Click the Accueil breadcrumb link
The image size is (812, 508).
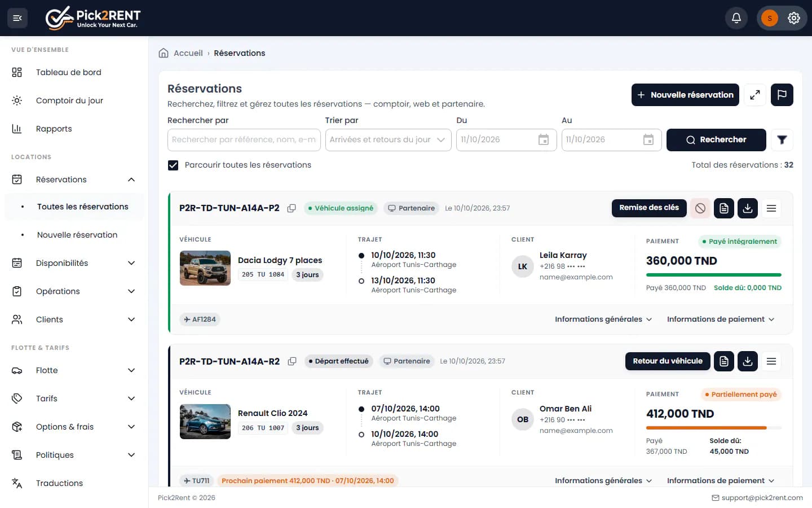pyautogui.click(x=188, y=53)
